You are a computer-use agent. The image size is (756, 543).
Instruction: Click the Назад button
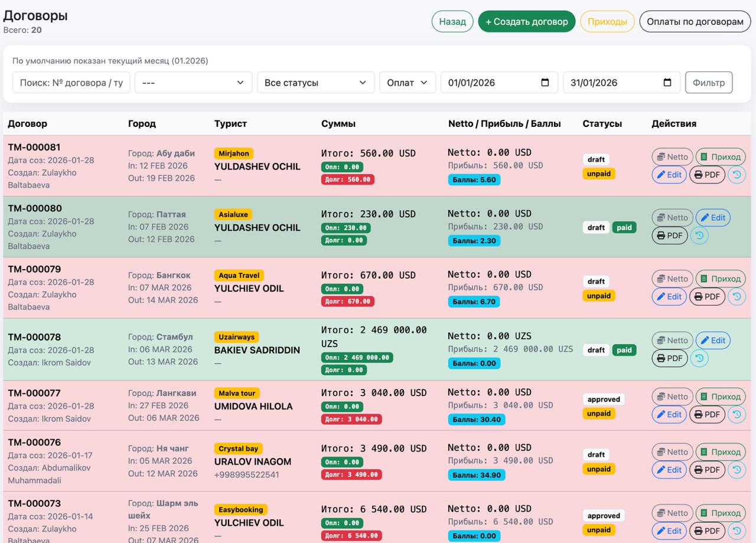452,22
